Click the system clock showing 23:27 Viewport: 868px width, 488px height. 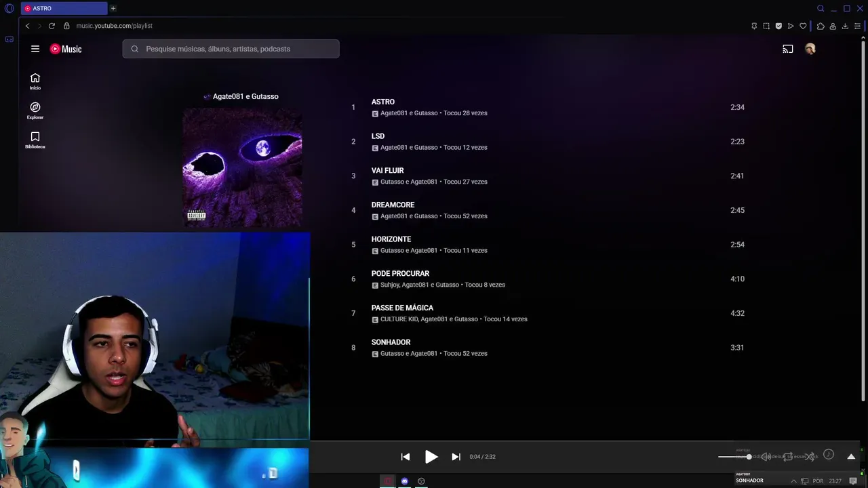click(x=835, y=481)
